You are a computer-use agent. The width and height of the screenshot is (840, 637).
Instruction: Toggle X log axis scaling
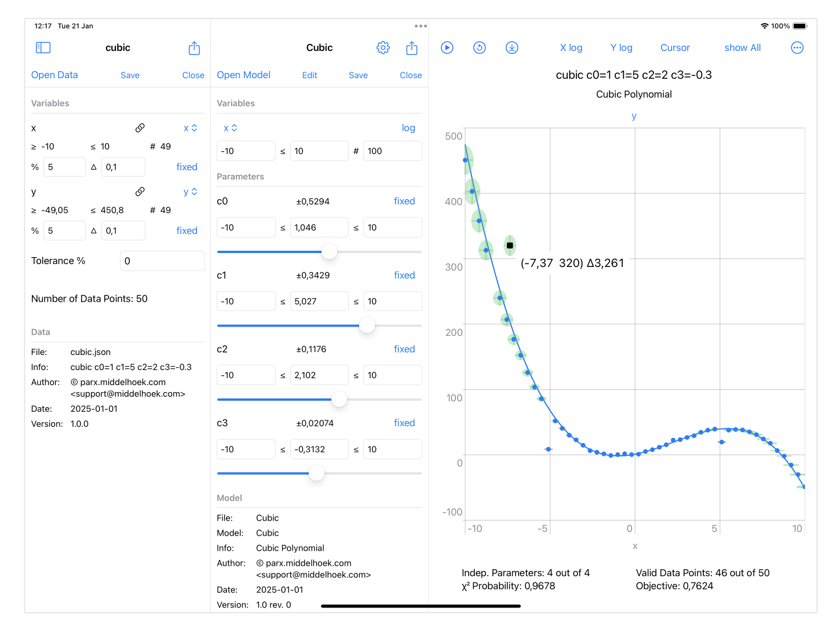click(571, 47)
